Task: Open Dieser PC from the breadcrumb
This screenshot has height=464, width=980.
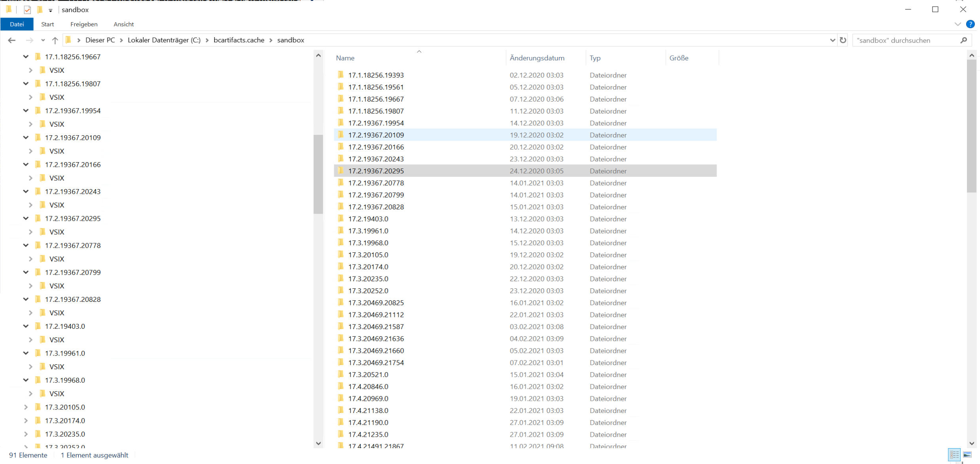Action: point(100,40)
